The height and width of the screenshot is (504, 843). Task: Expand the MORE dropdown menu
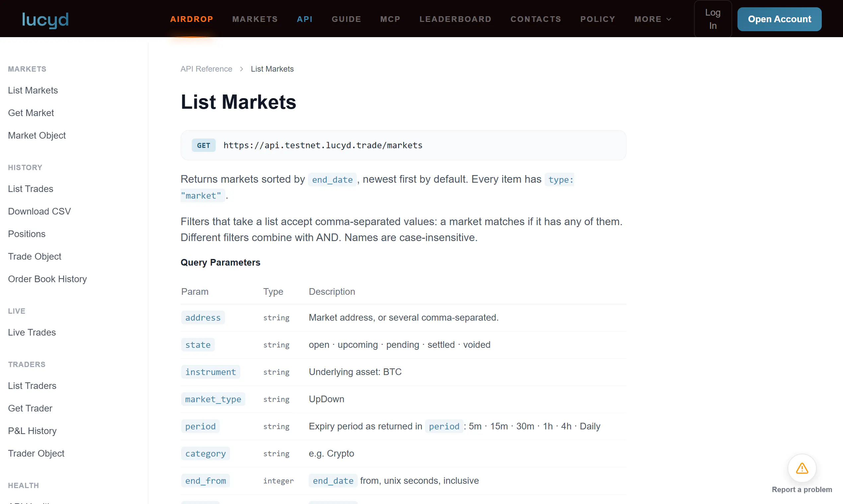(652, 19)
